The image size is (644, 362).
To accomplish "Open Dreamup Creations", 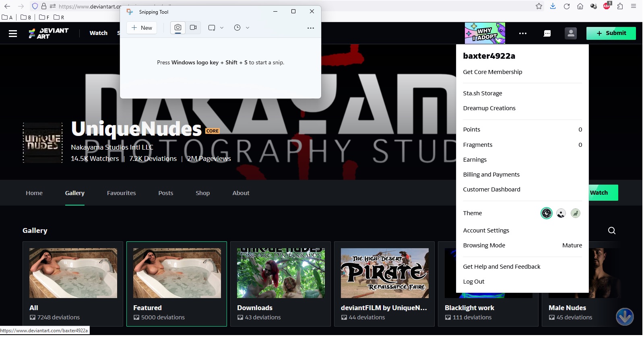I will 489,108.
